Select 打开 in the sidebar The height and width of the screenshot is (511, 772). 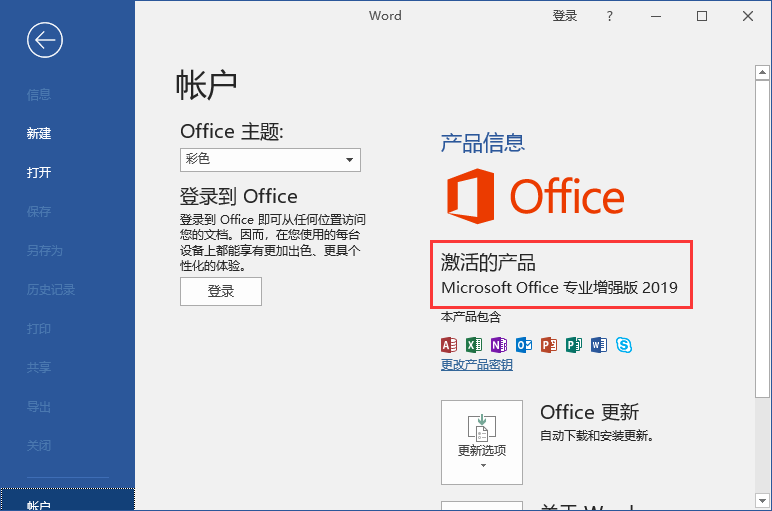(39, 172)
